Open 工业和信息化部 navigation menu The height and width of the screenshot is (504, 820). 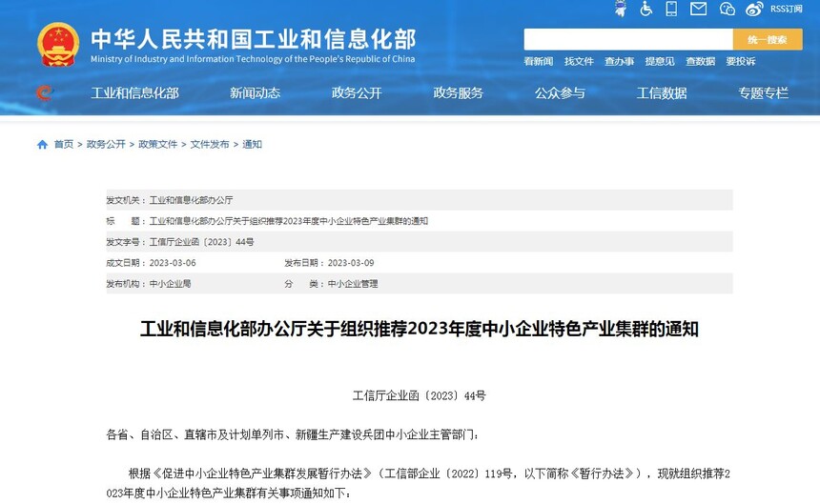pos(135,93)
